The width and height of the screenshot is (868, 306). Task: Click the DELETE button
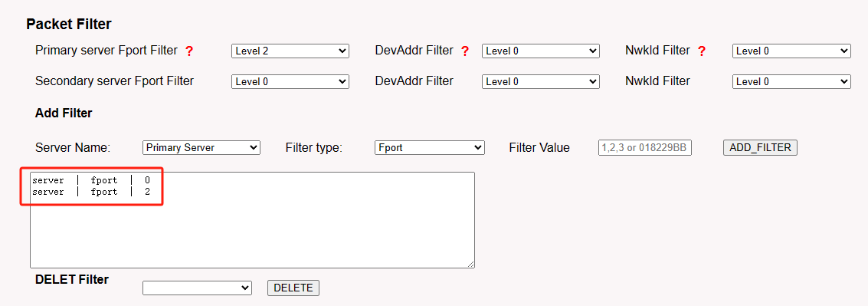(x=293, y=288)
